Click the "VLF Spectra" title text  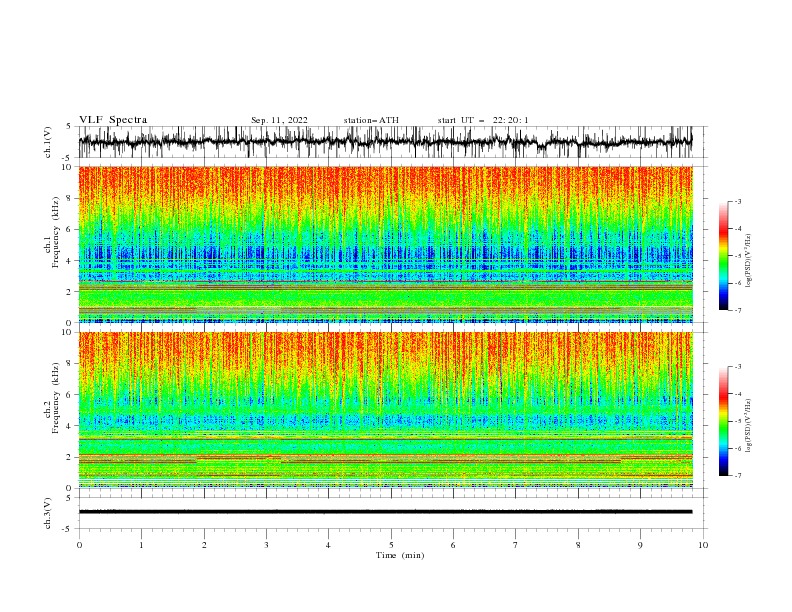(x=113, y=120)
